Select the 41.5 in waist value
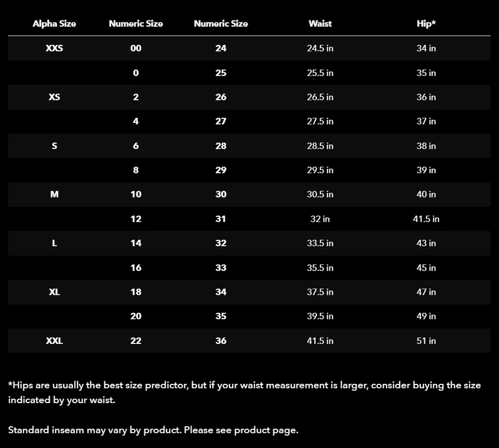 click(320, 341)
